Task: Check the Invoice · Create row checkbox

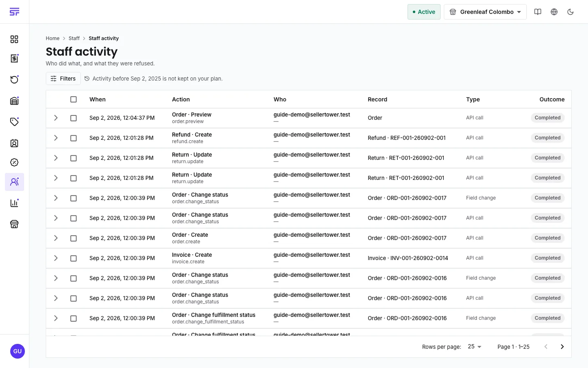Action: coord(73,258)
